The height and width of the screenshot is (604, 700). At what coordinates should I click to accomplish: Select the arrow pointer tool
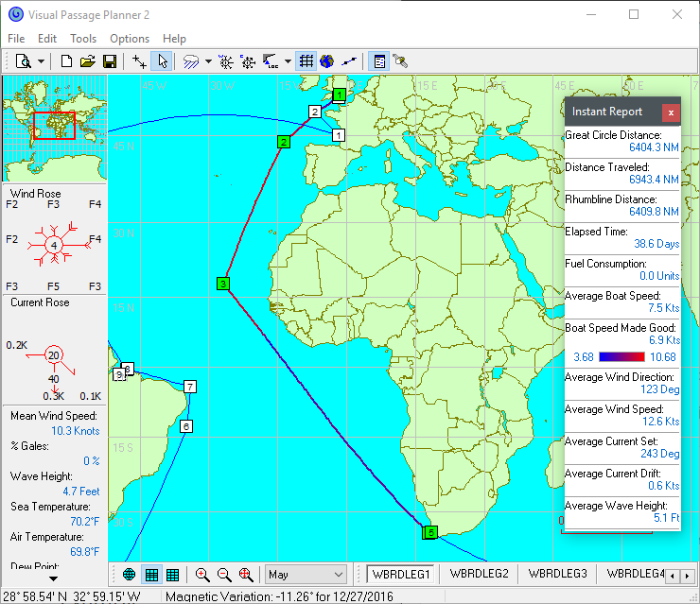click(162, 61)
